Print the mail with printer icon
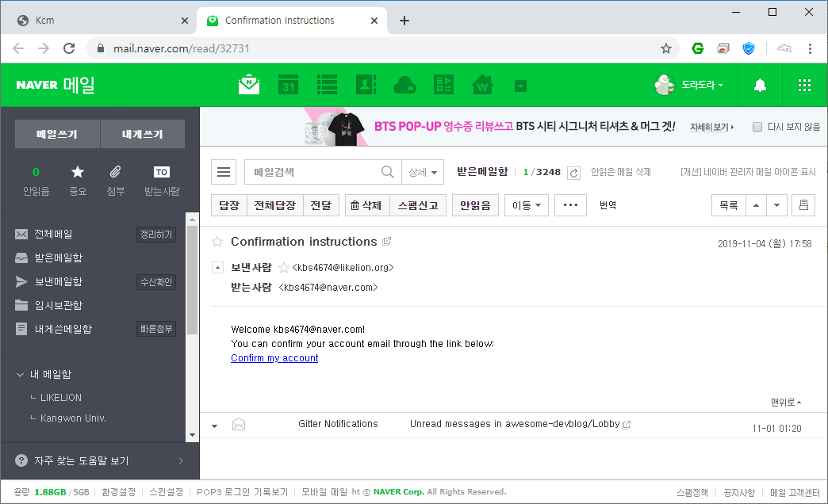Viewport: 828px width, 504px height. (803, 205)
